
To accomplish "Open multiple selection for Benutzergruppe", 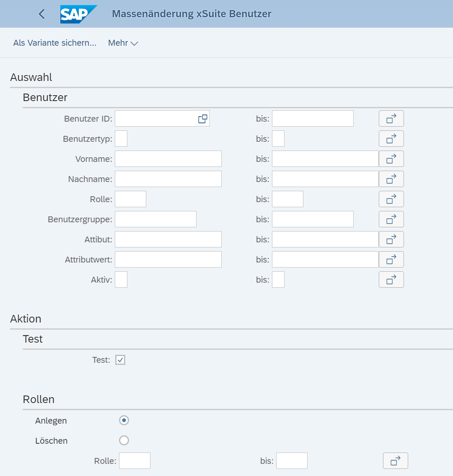I will click(391, 219).
